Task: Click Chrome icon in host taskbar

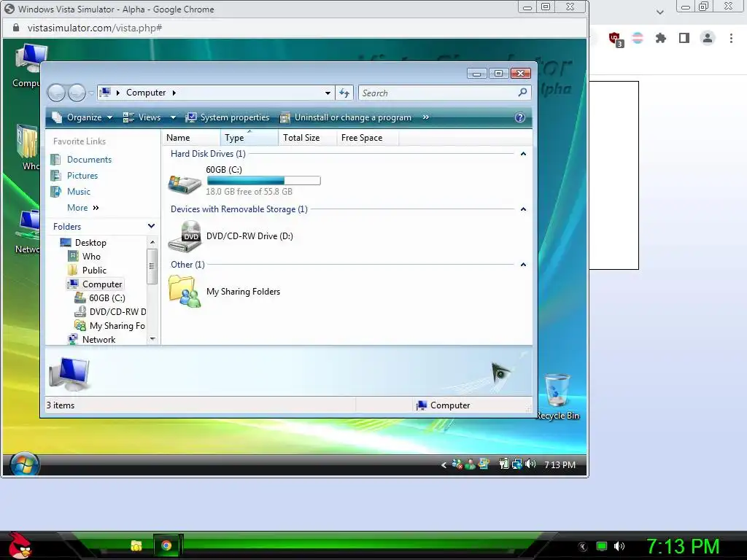Action: [x=166, y=545]
